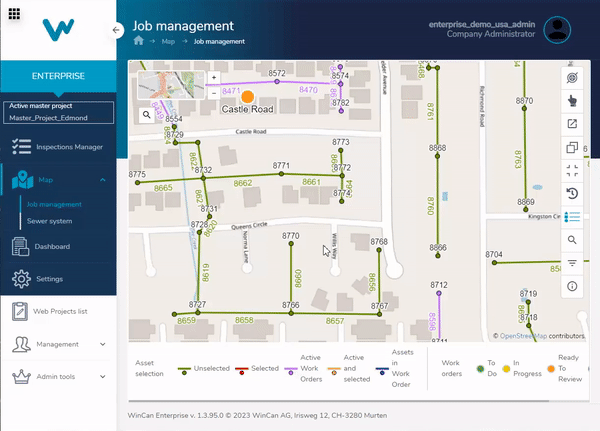Toggle the legend list panel icon
Screen dimensions: 600x431
point(572,217)
